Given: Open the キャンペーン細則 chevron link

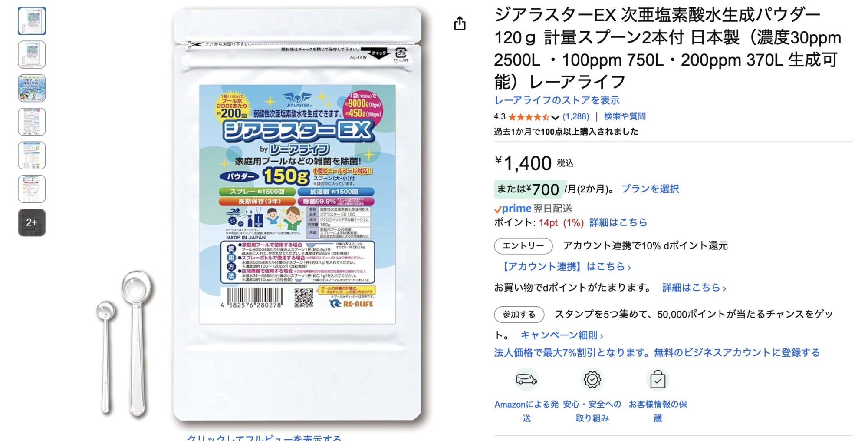Looking at the screenshot, I should 562,335.
